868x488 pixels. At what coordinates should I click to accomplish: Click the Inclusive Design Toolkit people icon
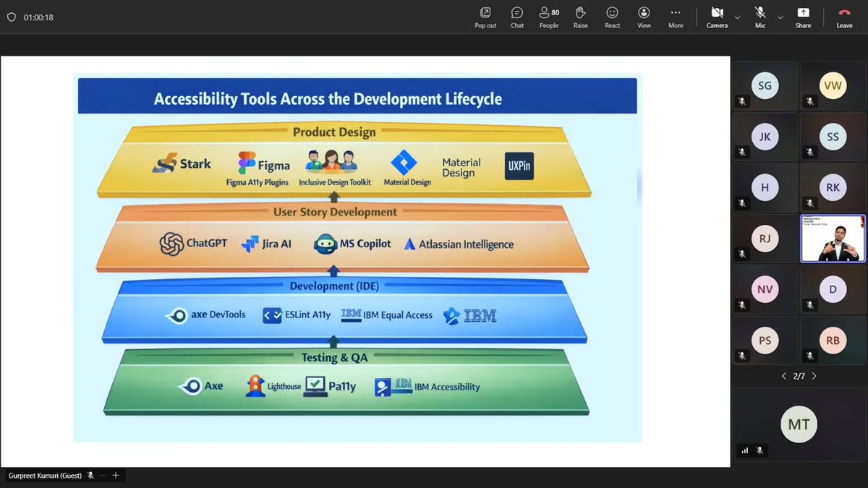coord(332,160)
